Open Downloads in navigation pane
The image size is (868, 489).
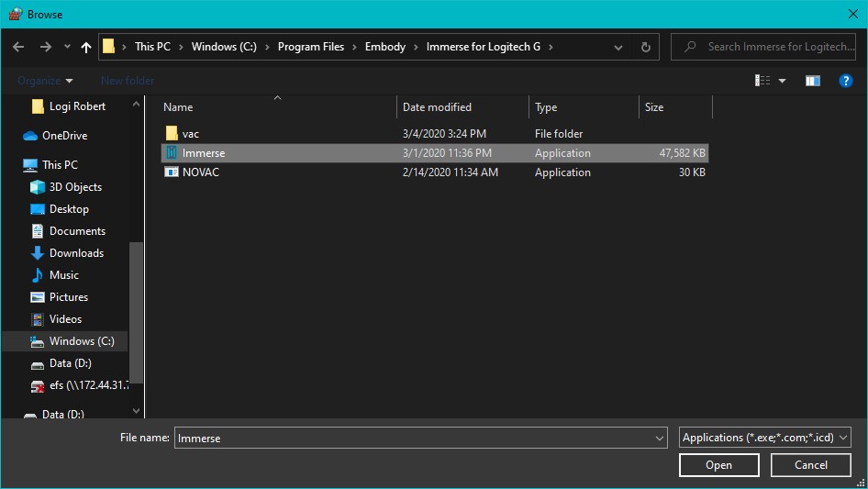(x=76, y=253)
